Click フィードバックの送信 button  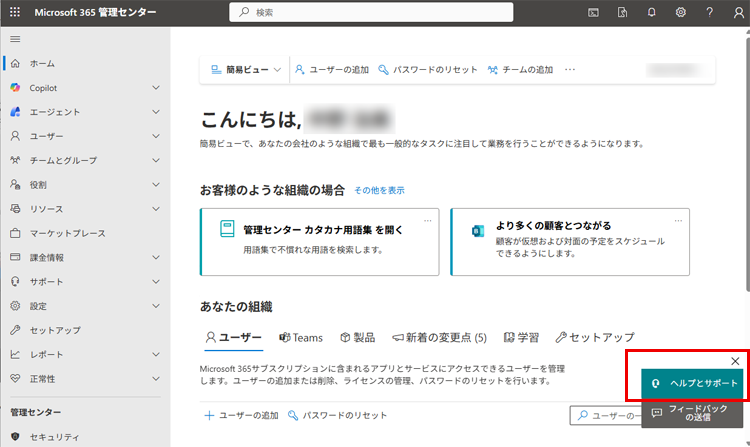pyautogui.click(x=692, y=413)
